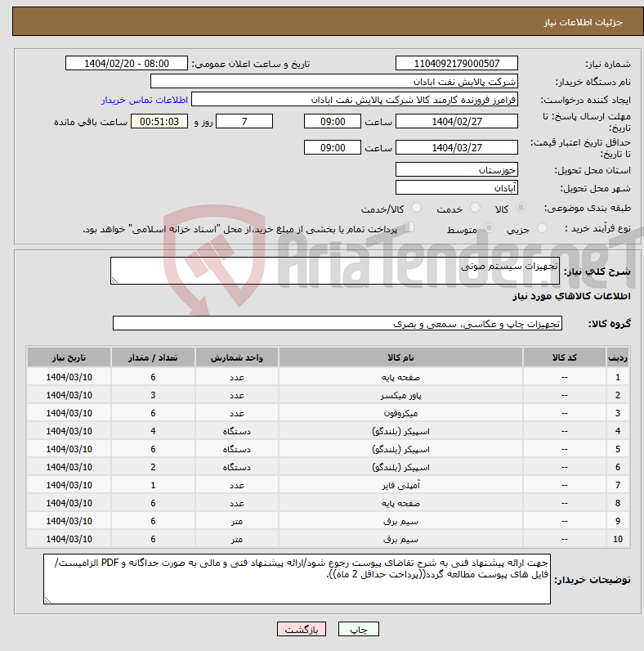This screenshot has height=651, width=644.
Task: Click quantity 1 in row 7
Action: tap(153, 485)
